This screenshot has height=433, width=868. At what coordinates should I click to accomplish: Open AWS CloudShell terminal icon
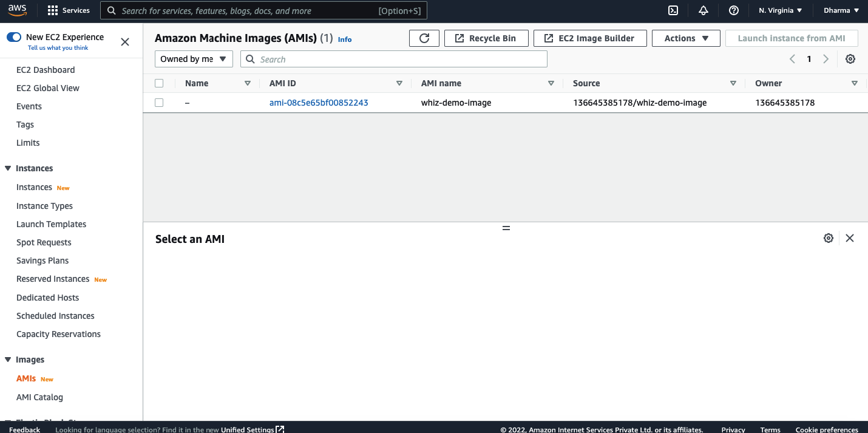tap(673, 10)
